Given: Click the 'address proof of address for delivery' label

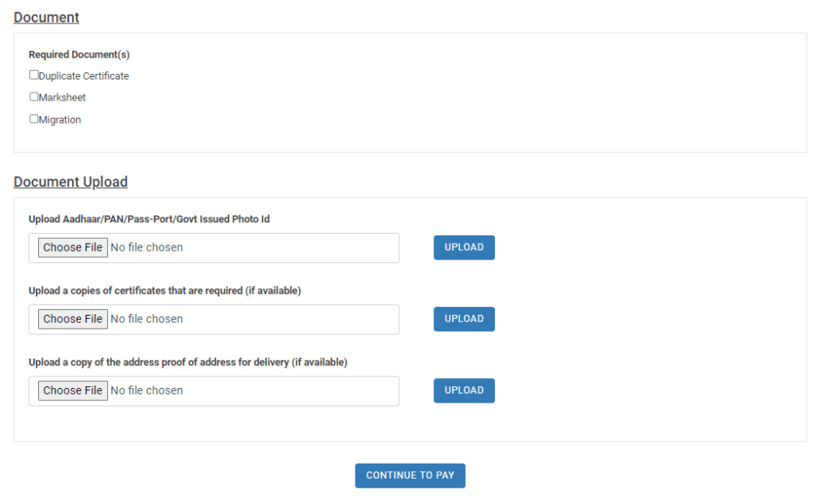Looking at the screenshot, I should click(188, 362).
